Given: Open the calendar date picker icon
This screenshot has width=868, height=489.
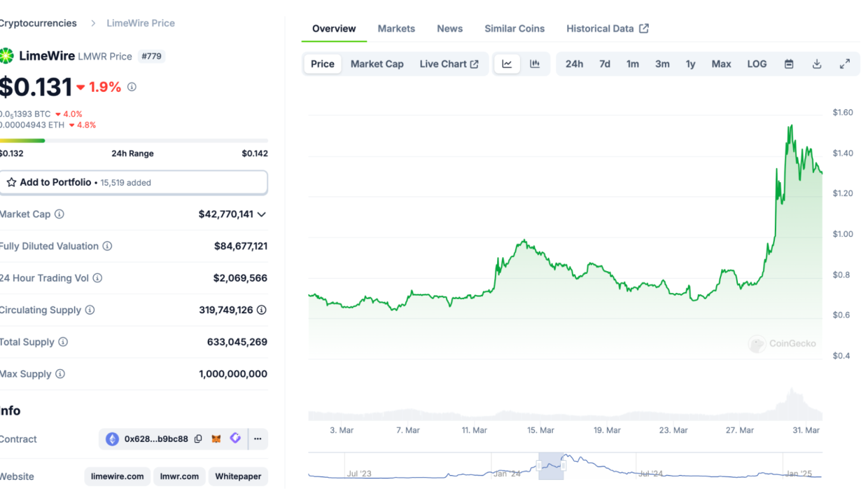Looking at the screenshot, I should point(789,64).
